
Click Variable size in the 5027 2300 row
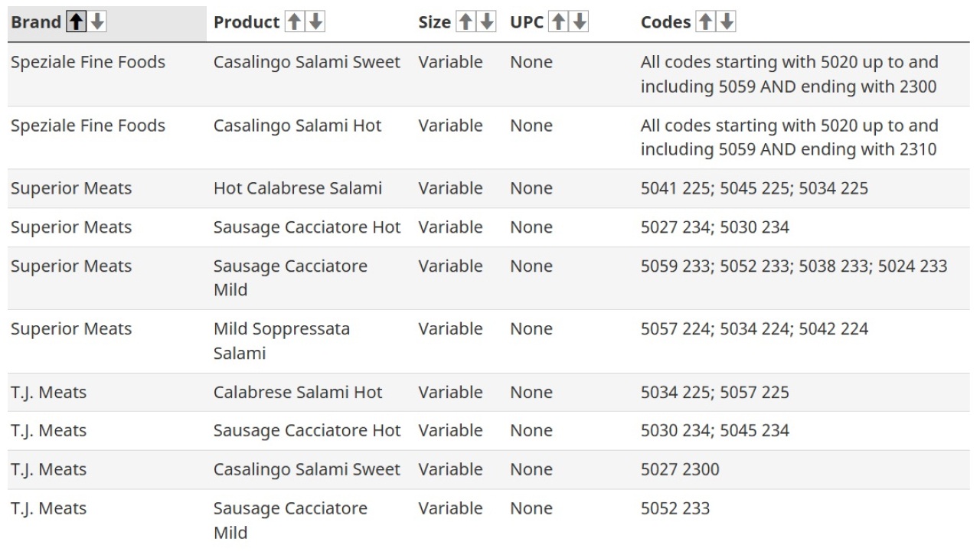(450, 470)
